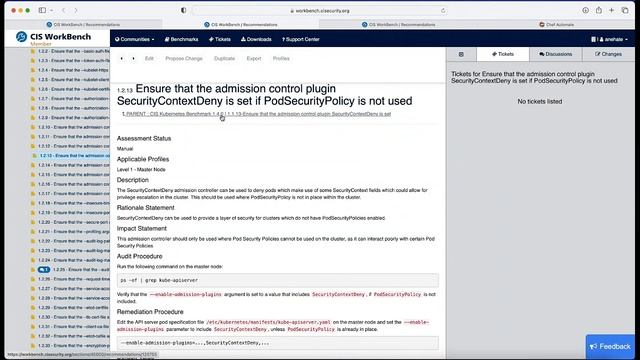Go forward in Safari history

click(x=76, y=10)
